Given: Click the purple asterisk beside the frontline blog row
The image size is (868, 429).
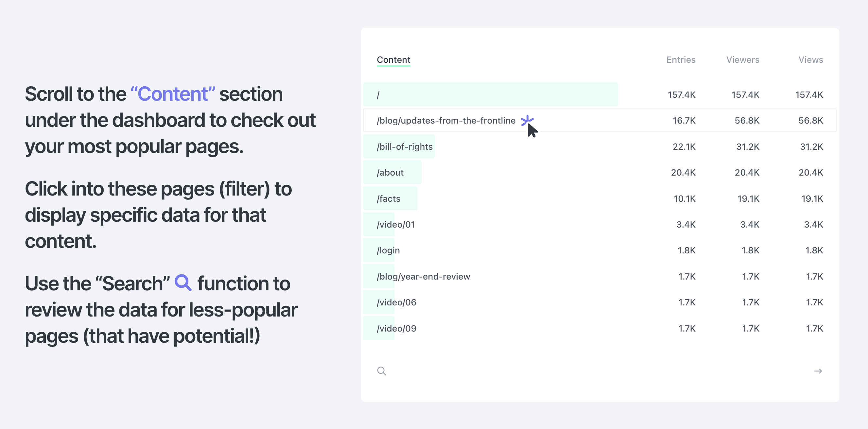Looking at the screenshot, I should tap(527, 120).
